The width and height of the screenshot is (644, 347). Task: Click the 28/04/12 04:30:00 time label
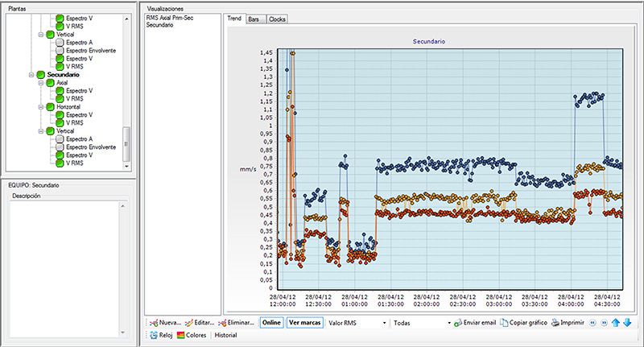[607, 300]
